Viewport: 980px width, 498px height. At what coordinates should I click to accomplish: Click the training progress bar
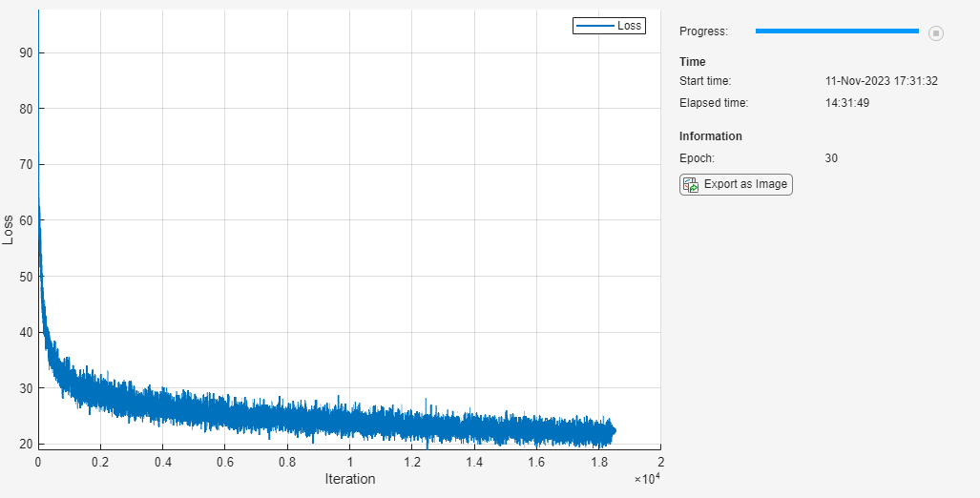click(837, 31)
